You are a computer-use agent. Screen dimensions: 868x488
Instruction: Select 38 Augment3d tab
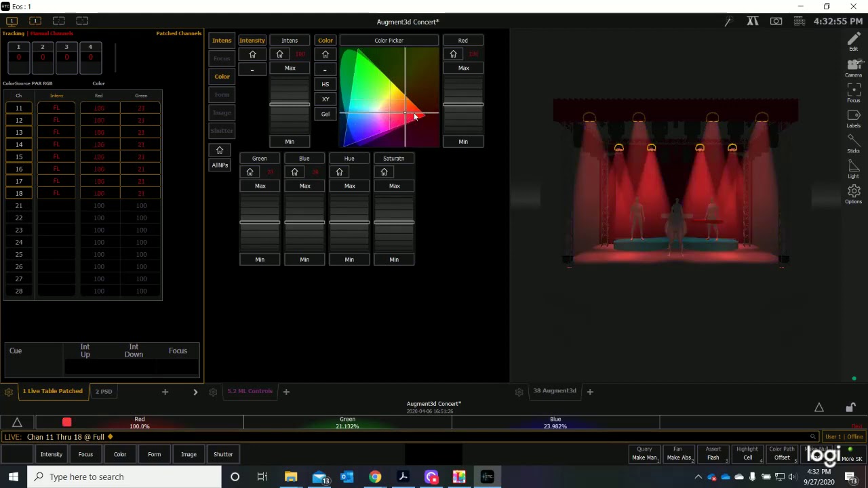tap(555, 391)
